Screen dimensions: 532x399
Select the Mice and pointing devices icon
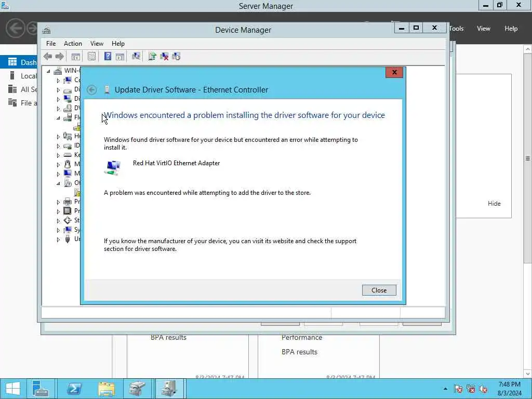tap(68, 164)
